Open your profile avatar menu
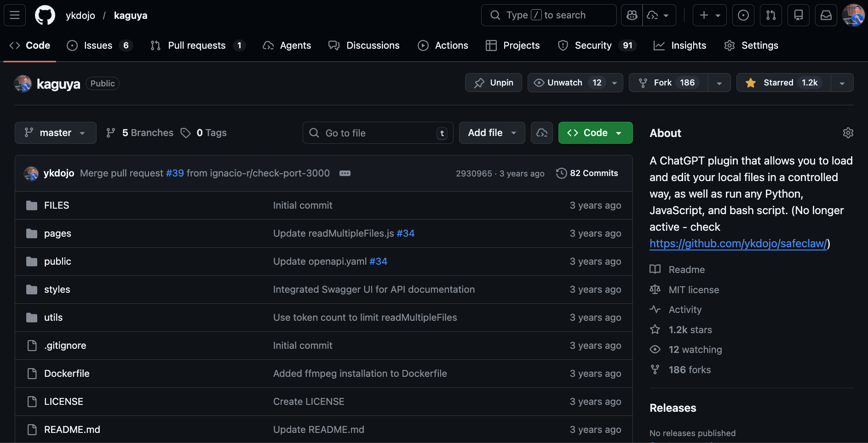The width and height of the screenshot is (868, 443). (x=854, y=15)
